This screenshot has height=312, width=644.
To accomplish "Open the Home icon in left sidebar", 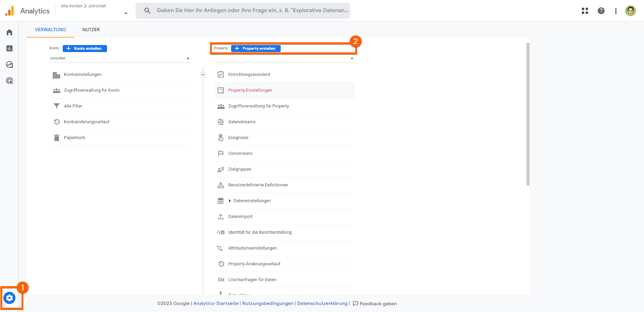I will tap(9, 32).
